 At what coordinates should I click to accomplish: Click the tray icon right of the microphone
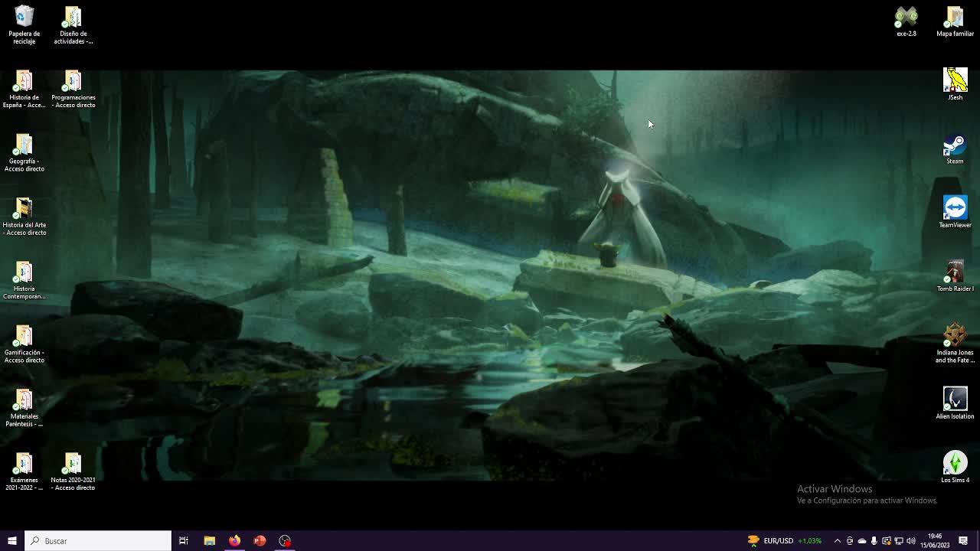click(x=887, y=541)
